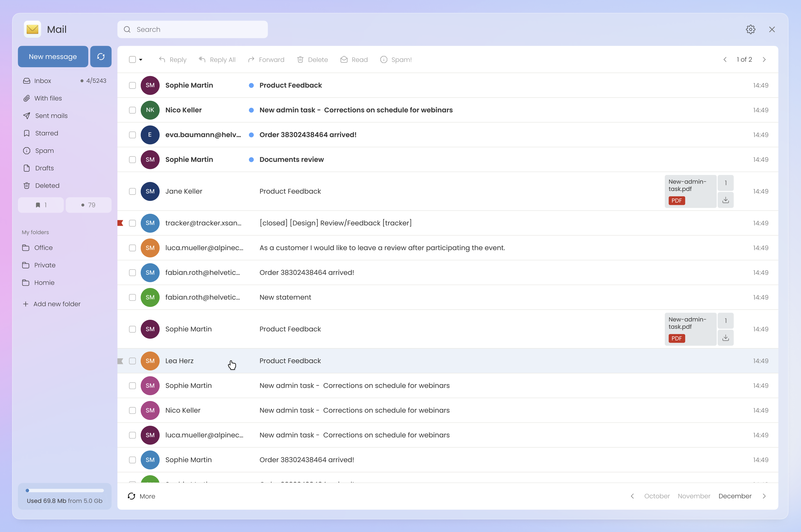This screenshot has width=801, height=532.
Task: Click into the Search field
Action: (x=197, y=30)
